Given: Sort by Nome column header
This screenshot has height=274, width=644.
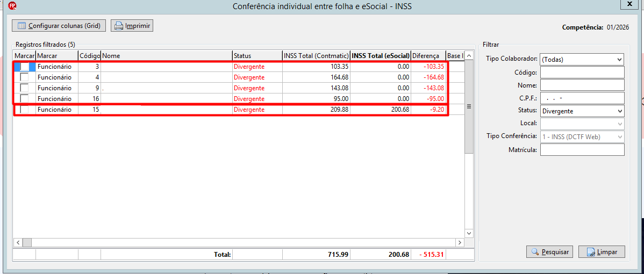Looking at the screenshot, I should [166, 56].
